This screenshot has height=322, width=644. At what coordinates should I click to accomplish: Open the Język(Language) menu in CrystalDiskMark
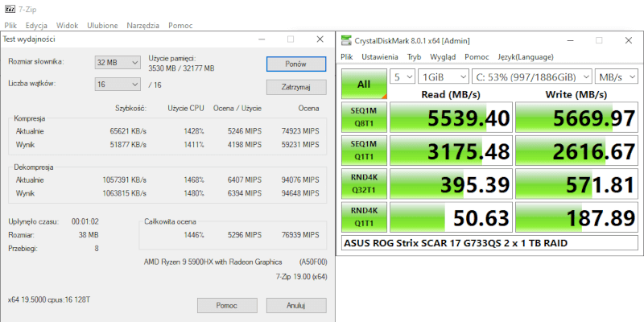pyautogui.click(x=526, y=57)
